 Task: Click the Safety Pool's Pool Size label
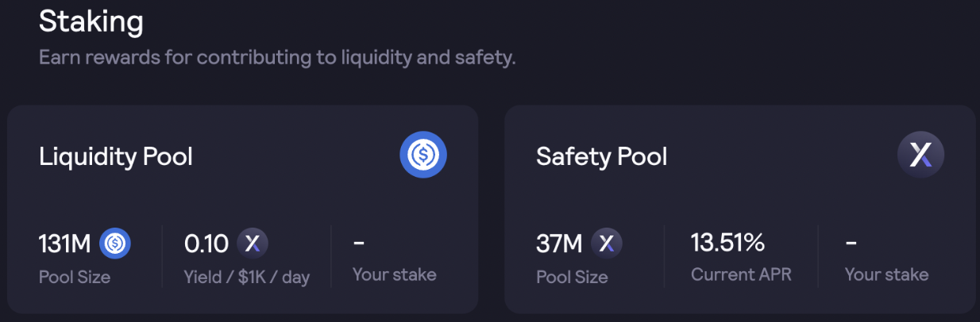(572, 277)
